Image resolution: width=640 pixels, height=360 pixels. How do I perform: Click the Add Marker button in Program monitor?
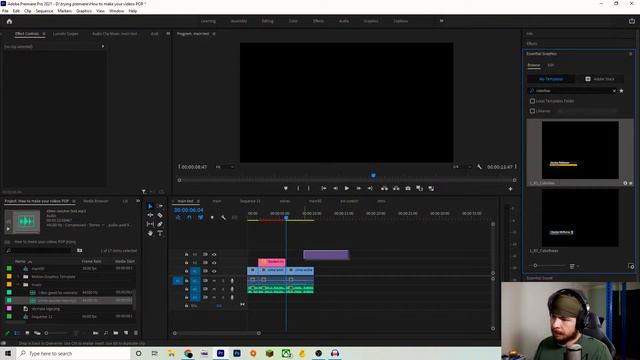point(286,188)
